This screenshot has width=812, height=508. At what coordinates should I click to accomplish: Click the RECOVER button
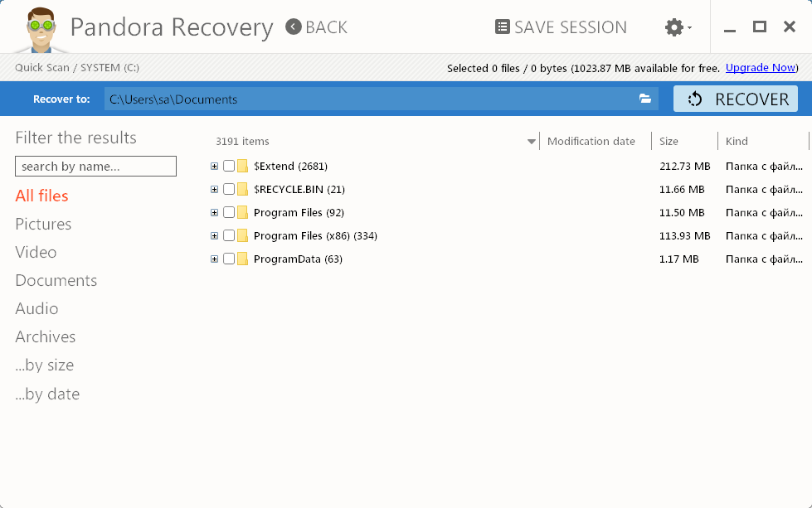[736, 99]
